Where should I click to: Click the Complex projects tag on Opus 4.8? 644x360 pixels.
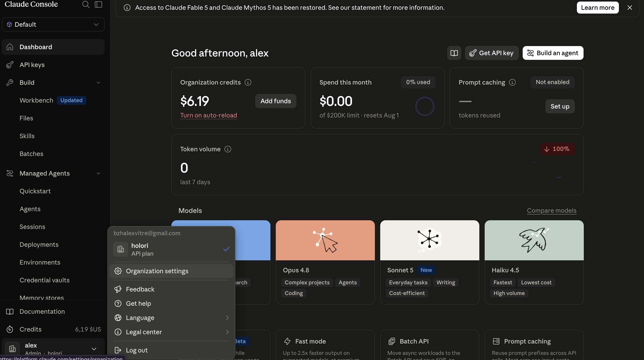click(307, 282)
